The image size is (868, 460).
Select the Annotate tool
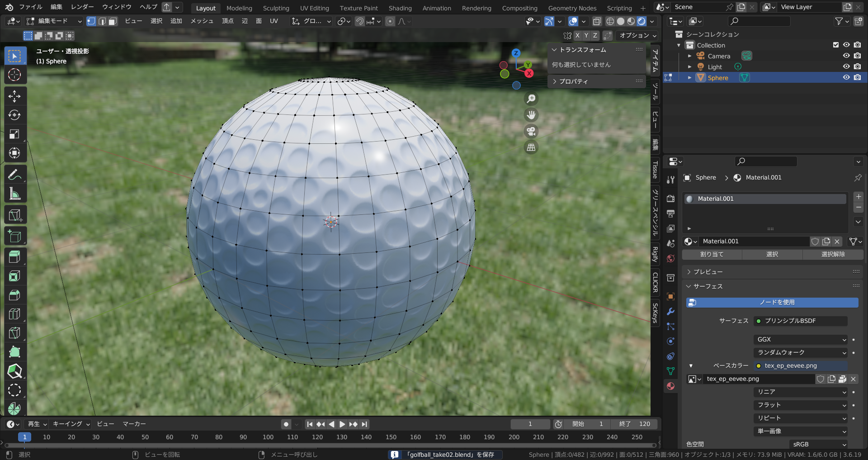click(15, 174)
